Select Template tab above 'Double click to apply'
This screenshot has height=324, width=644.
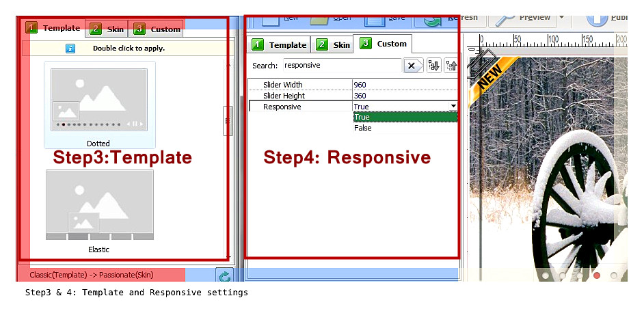click(53, 28)
